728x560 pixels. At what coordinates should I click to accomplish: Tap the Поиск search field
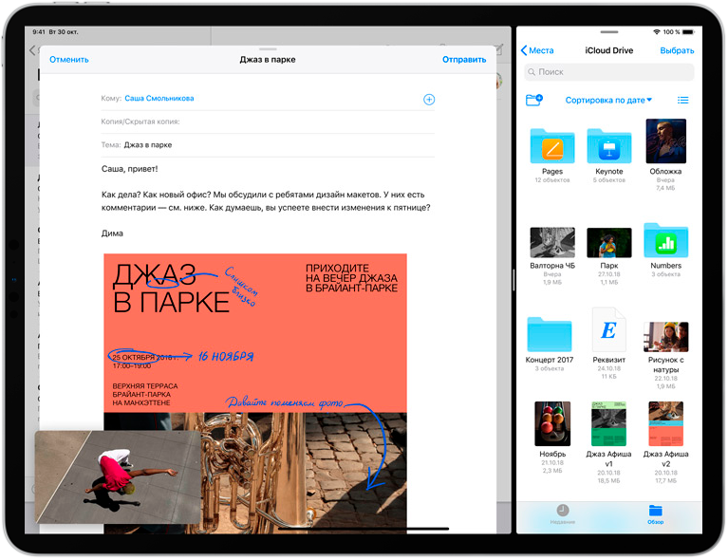coord(608,72)
